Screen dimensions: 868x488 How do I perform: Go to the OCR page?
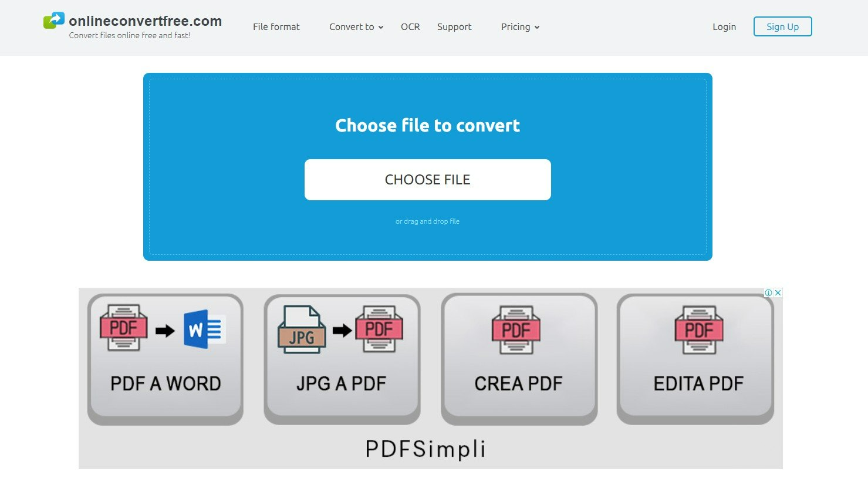click(410, 27)
